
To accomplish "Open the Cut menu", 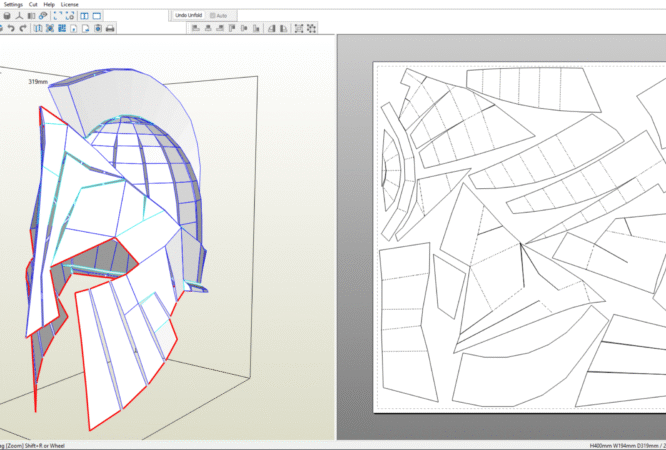I will tap(33, 5).
